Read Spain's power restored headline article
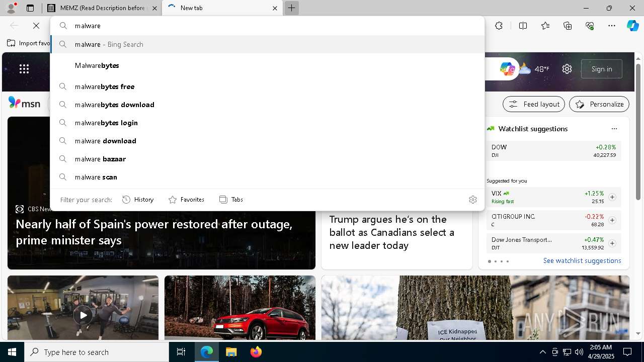Screen dimensions: 644x362 (x=154, y=232)
